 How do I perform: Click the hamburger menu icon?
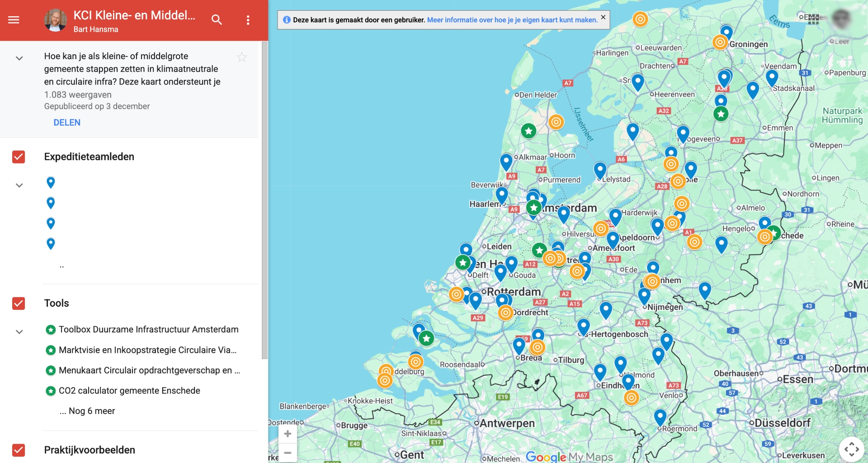pos(14,20)
